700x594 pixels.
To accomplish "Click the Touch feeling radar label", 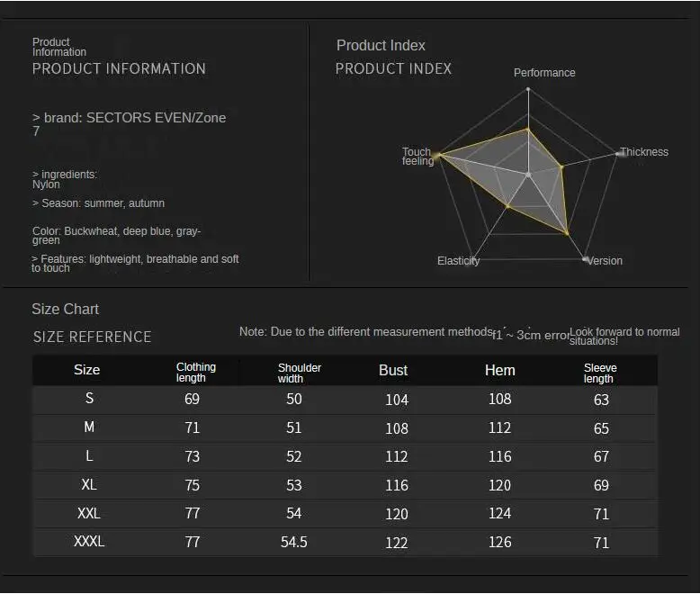I will click(x=417, y=157).
